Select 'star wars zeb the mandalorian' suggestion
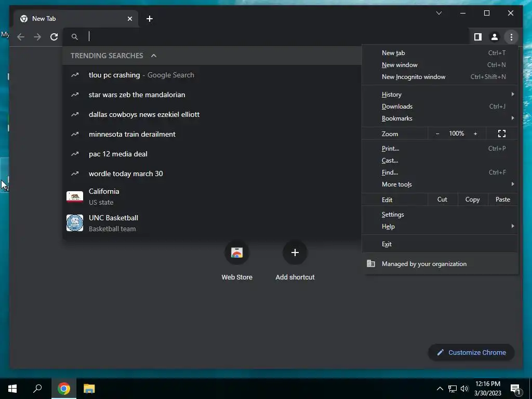532x399 pixels. (212, 95)
